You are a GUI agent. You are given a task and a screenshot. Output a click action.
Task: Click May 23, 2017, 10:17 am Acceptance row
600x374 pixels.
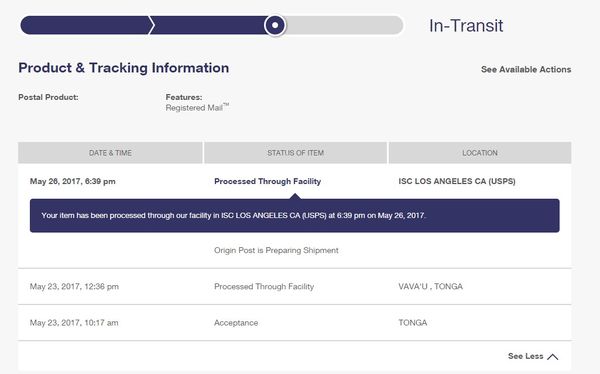pos(295,323)
